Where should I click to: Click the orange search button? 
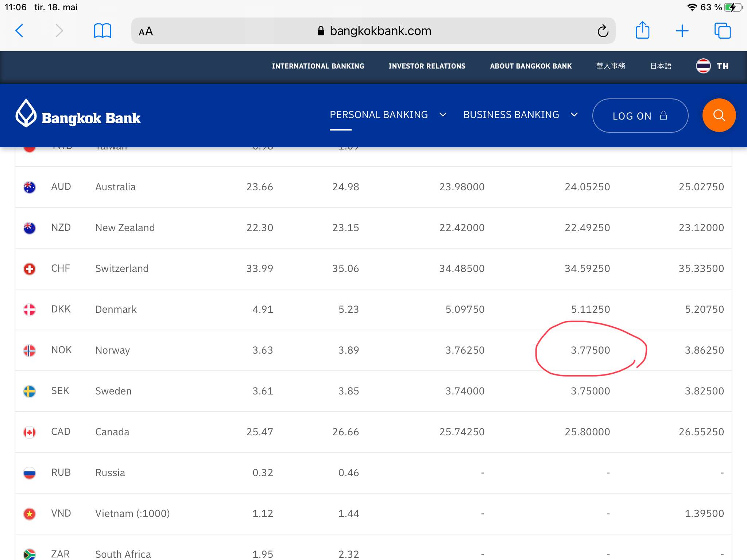coord(719,115)
